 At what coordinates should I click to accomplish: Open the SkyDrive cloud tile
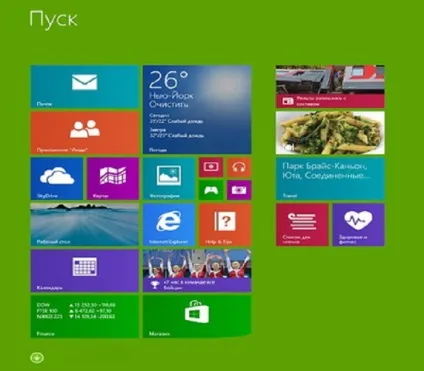coord(57,179)
